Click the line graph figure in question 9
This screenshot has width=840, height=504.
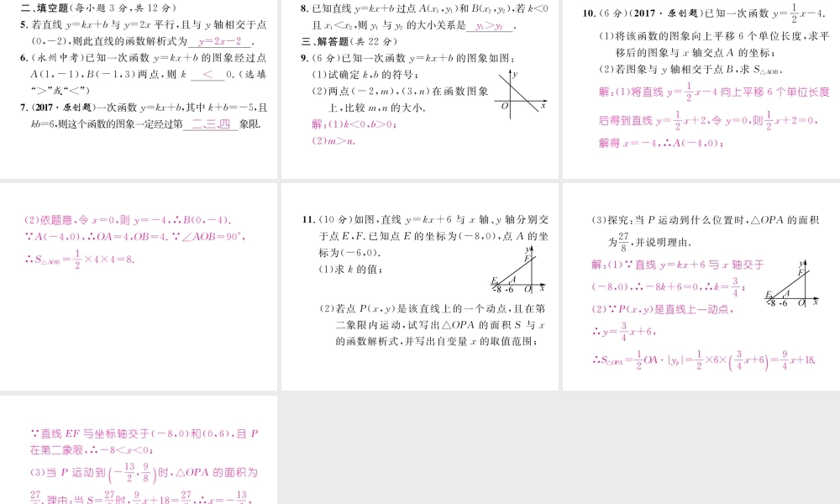pos(522,95)
